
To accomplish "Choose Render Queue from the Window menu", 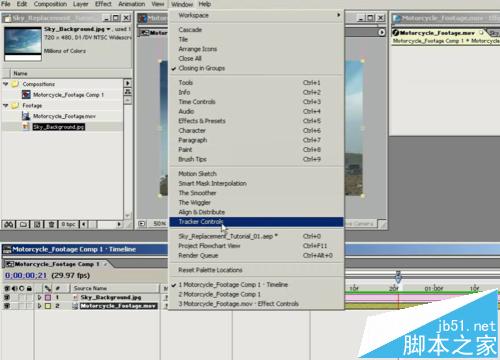I will (x=257, y=256).
